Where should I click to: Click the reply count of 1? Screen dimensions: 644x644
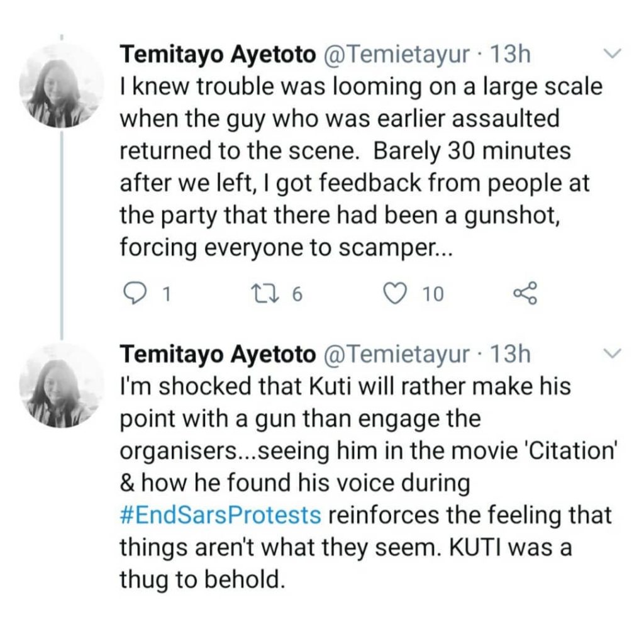pos(165,294)
